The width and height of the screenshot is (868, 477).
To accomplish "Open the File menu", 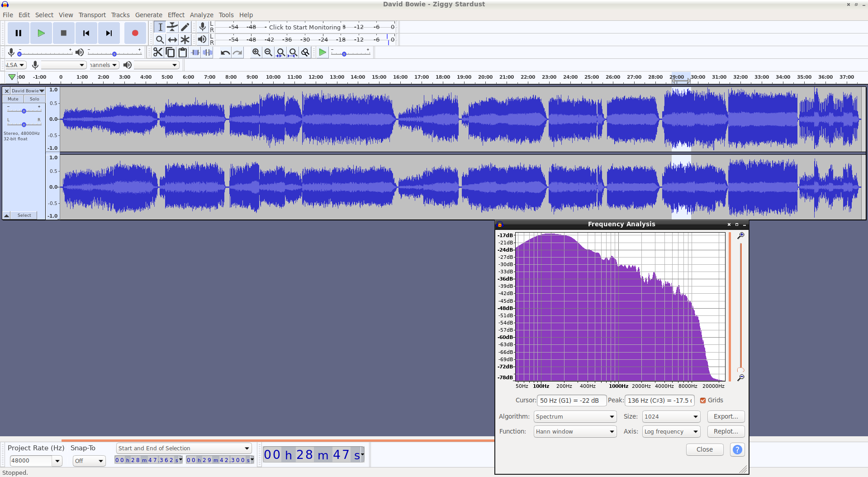I will click(x=8, y=15).
